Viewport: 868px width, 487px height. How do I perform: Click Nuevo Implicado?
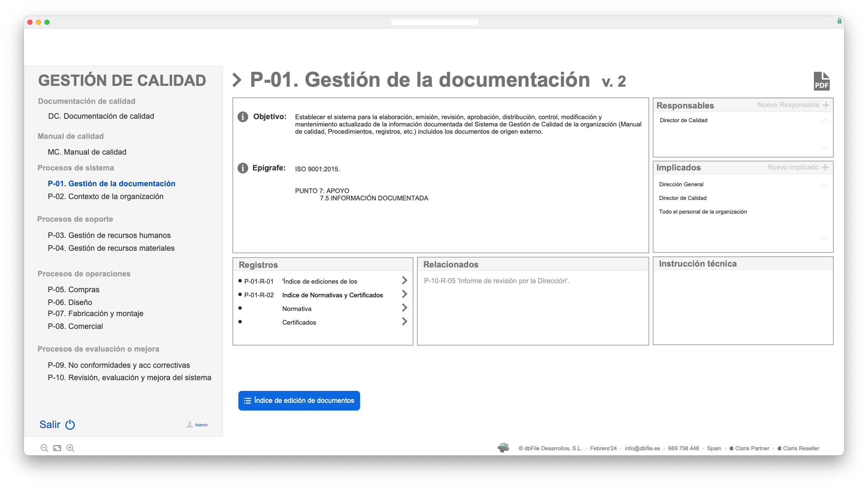[x=793, y=167]
